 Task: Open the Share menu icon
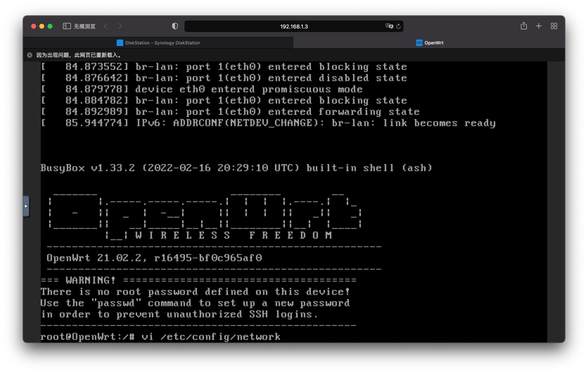coord(523,26)
